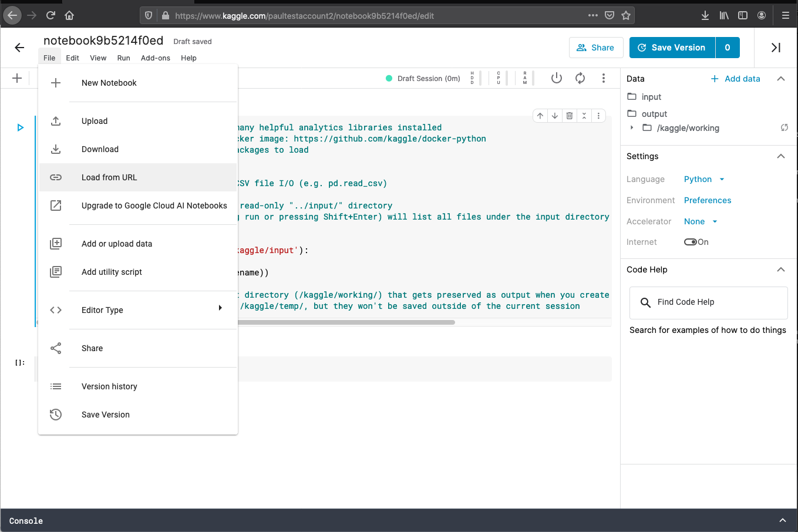Collapse the Settings section

[x=780, y=156]
